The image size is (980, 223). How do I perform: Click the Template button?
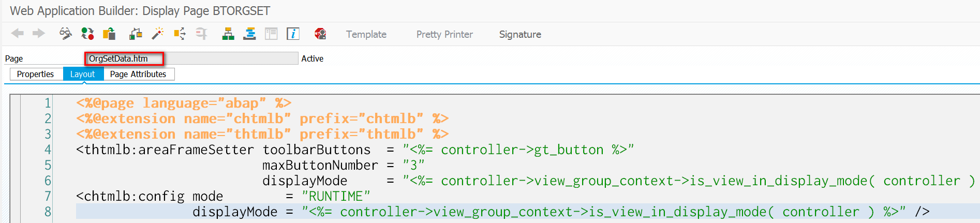[x=366, y=34]
